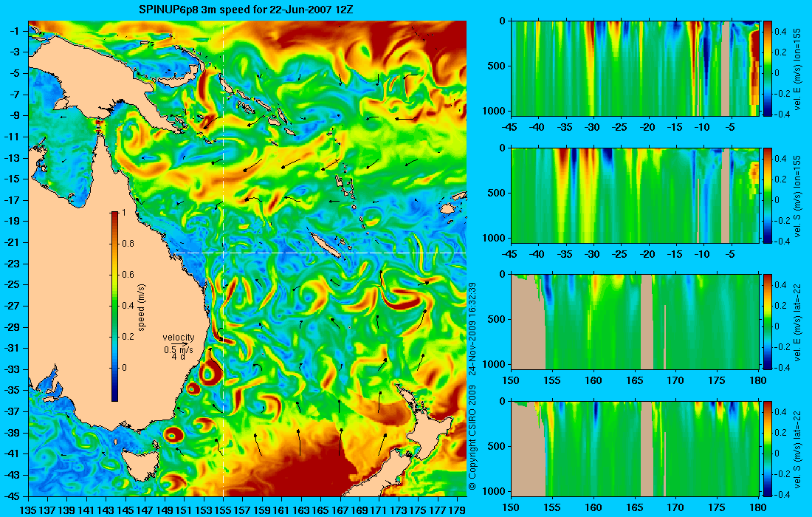This screenshot has height=517, width=812.
Task: Click the '500' depth tick on the vel. E lon=155 panel
Action: pos(497,66)
